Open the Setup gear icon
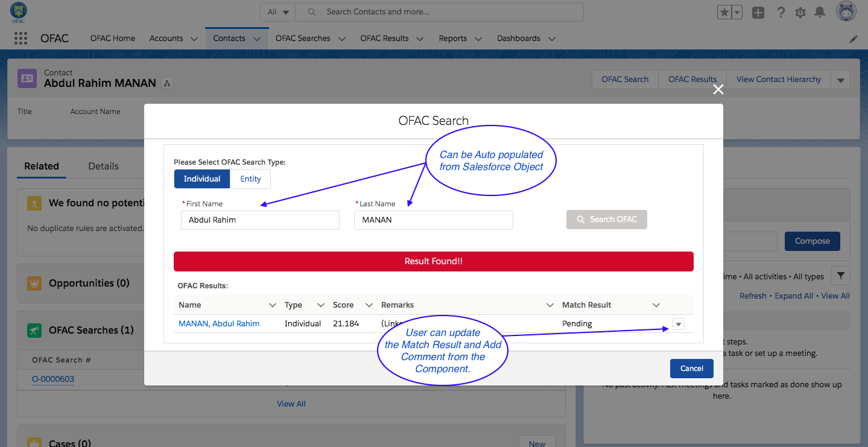Screen dimensions: 868x447 point(800,12)
